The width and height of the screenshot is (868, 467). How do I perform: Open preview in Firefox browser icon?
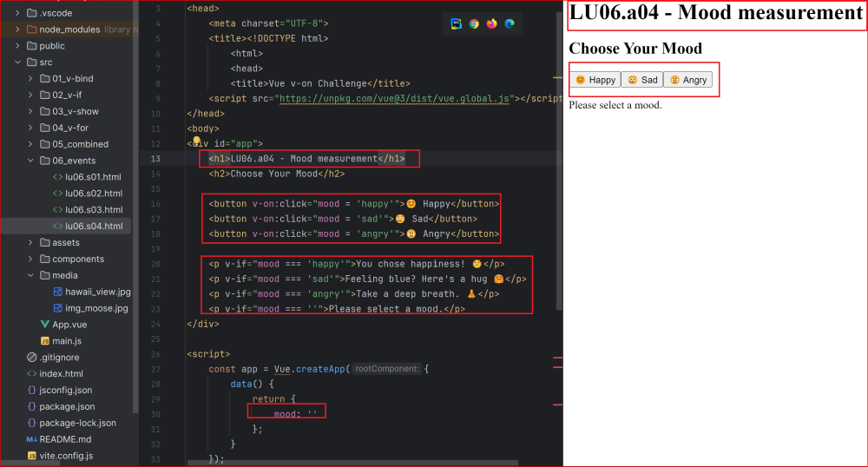click(491, 23)
